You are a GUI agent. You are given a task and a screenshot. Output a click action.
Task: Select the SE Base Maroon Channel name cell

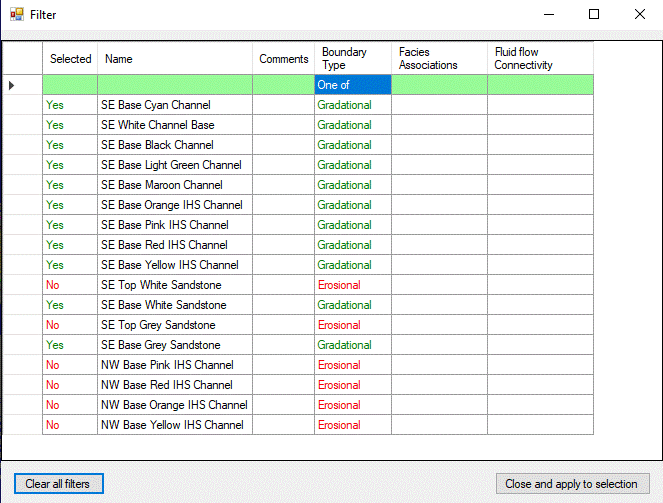point(161,185)
